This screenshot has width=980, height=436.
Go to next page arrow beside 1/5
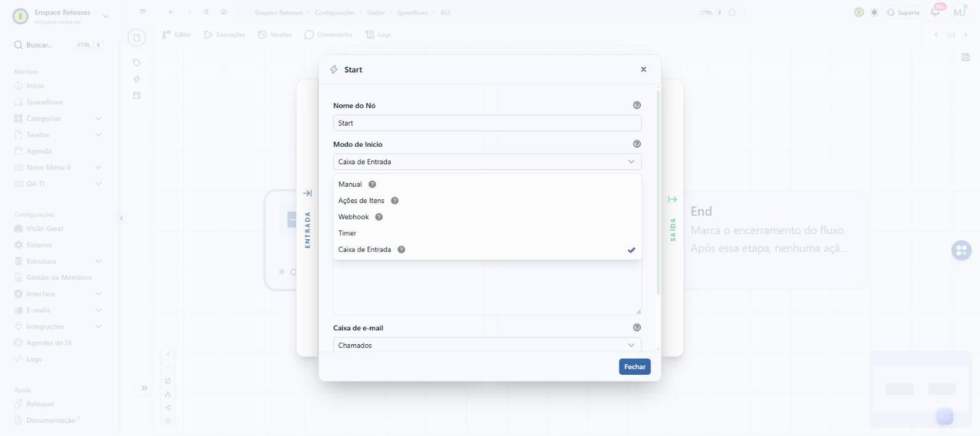[966, 35]
